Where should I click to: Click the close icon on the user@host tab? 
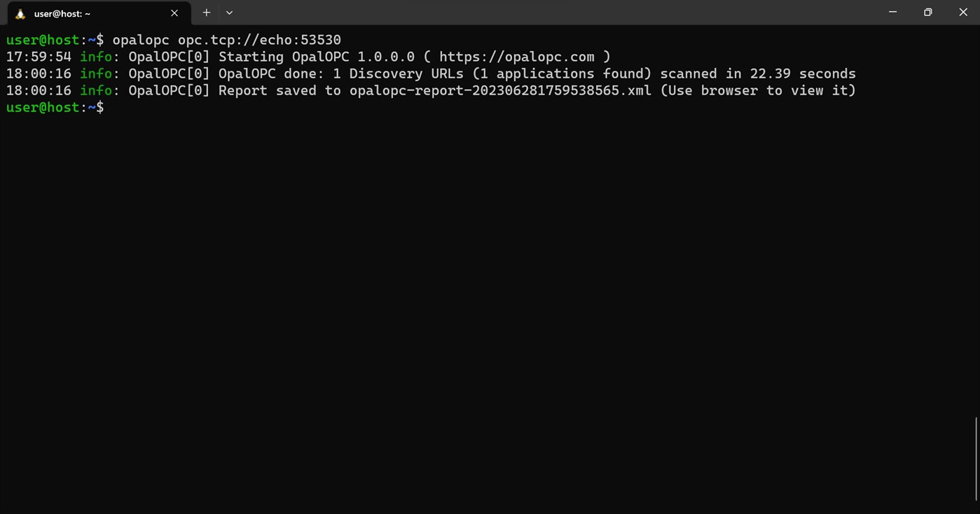click(174, 13)
